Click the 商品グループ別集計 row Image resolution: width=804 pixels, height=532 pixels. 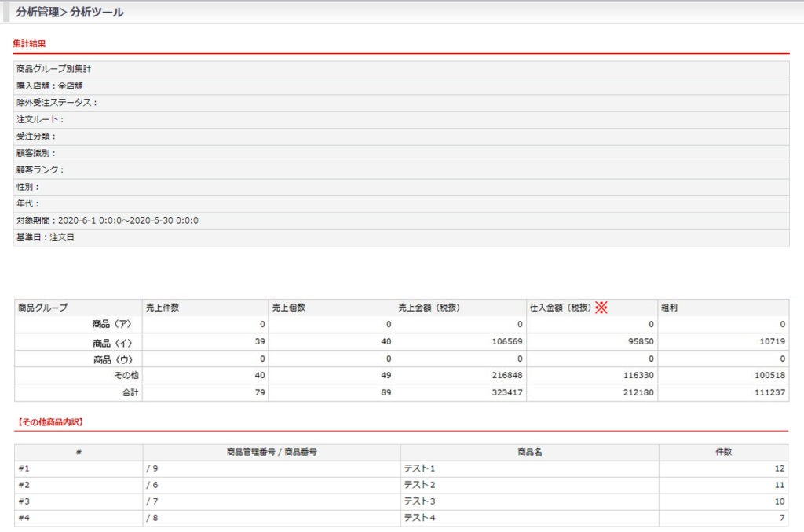(401, 69)
